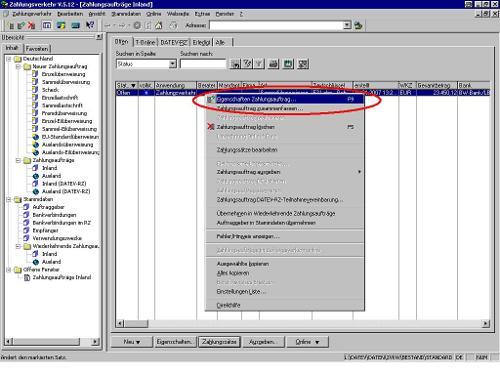
Task: Choose Fehler/Hinweise anzeigen in context menu
Action: click(285, 236)
